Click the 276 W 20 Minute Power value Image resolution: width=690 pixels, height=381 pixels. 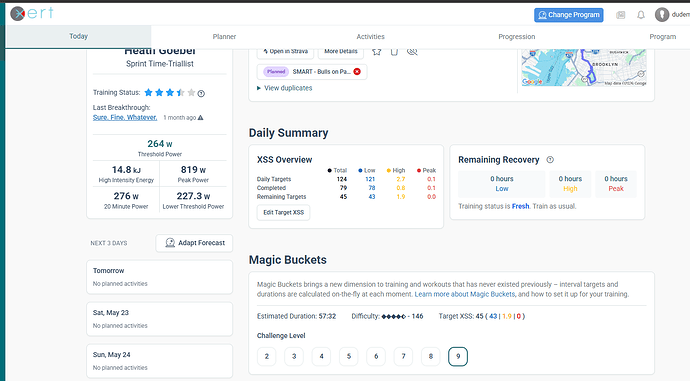(126, 196)
